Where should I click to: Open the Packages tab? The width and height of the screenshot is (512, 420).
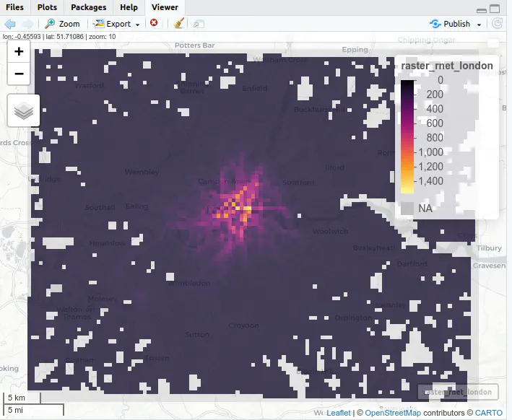click(x=88, y=7)
